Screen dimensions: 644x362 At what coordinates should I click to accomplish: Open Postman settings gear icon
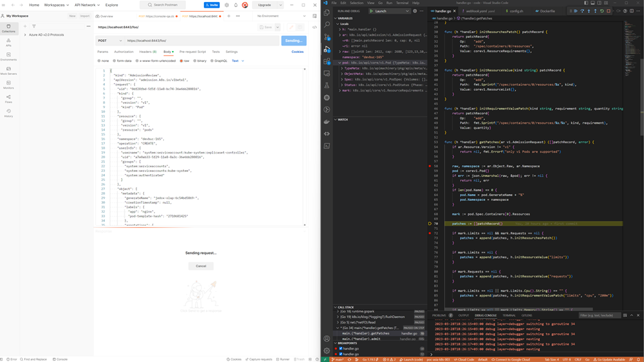(227, 5)
